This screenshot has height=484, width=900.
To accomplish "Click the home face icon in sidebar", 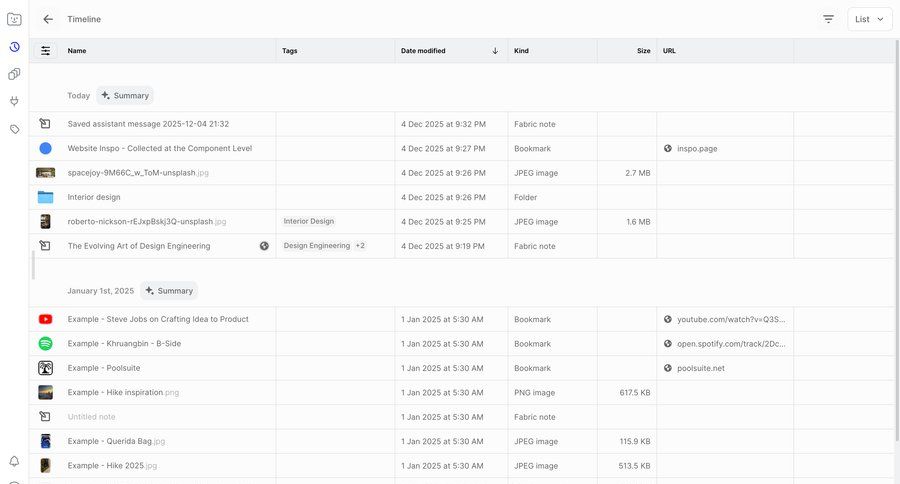I will [x=14, y=19].
